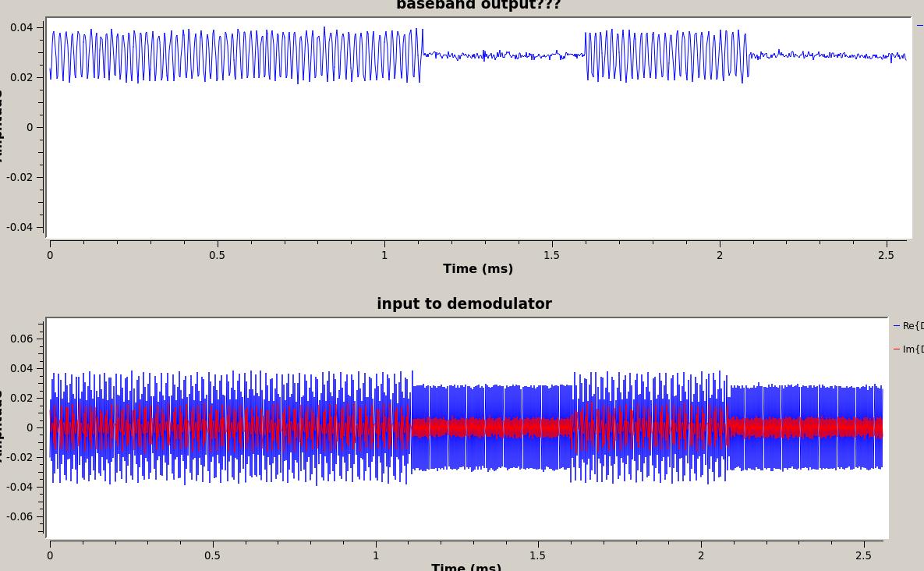Toggle the Re trace legend entry
Screen dimensions: 924x571
pos(909,326)
